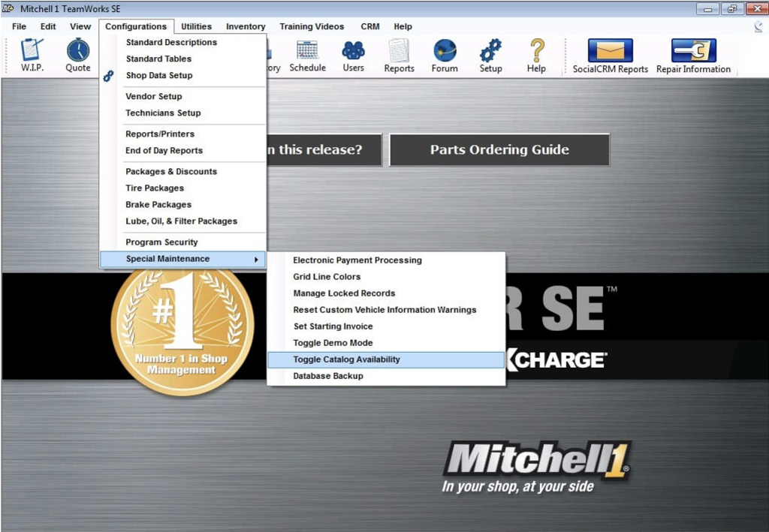Open the W.I.P. toolbar icon
Viewport: 769px width, 532px height.
[32, 55]
